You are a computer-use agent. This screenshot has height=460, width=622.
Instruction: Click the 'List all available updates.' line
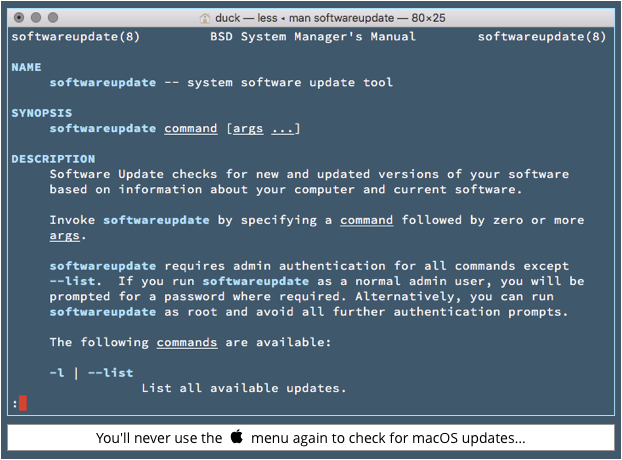[244, 388]
